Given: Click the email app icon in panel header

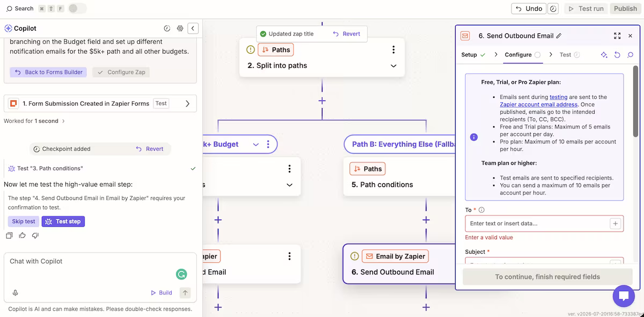Looking at the screenshot, I should 465,36.
